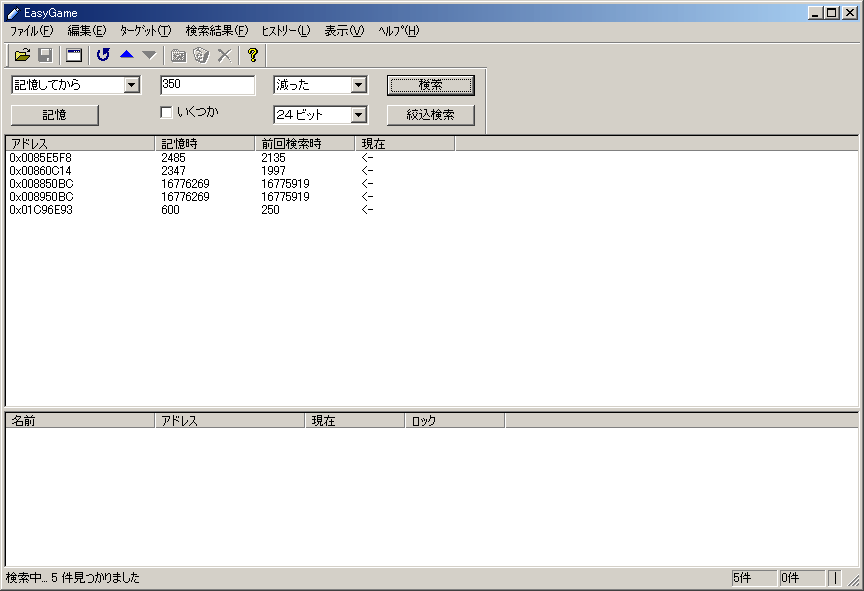
Task: Select the address row 0x01C96E93
Action: tap(41, 210)
